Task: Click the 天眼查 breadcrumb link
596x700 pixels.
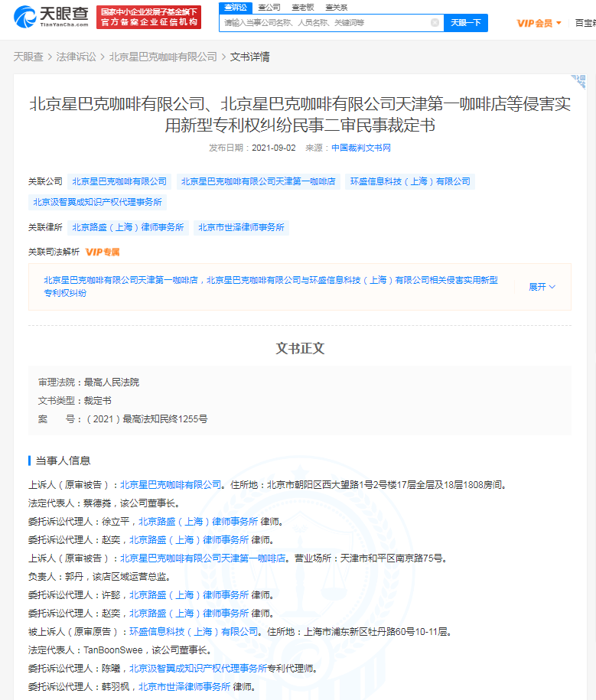Action: point(28,57)
